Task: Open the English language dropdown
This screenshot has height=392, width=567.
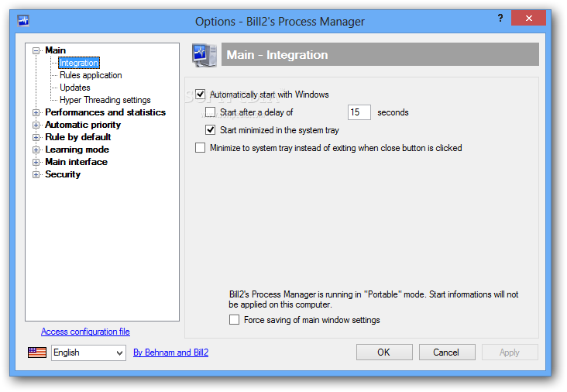Action: point(88,352)
